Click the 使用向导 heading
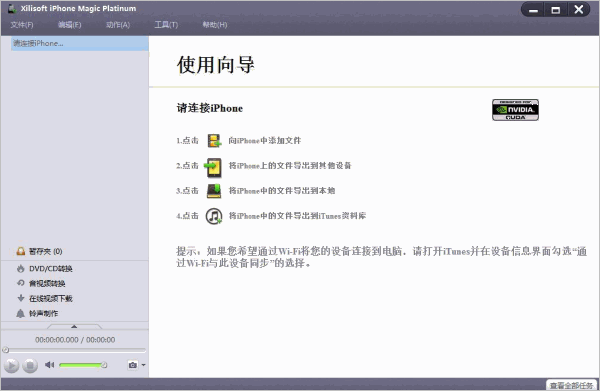Viewport: 600px width, 391px height. [215, 64]
